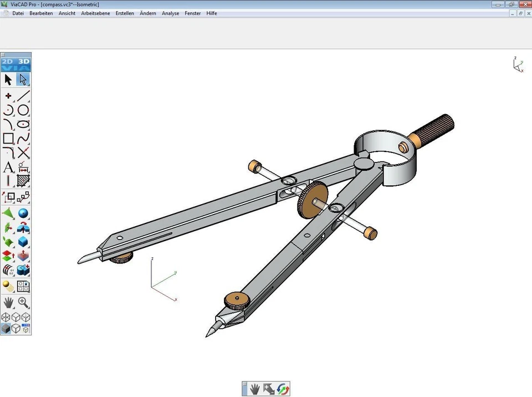Select the Rectangle tool
Screen dimensions: 532x397
pos(8,138)
